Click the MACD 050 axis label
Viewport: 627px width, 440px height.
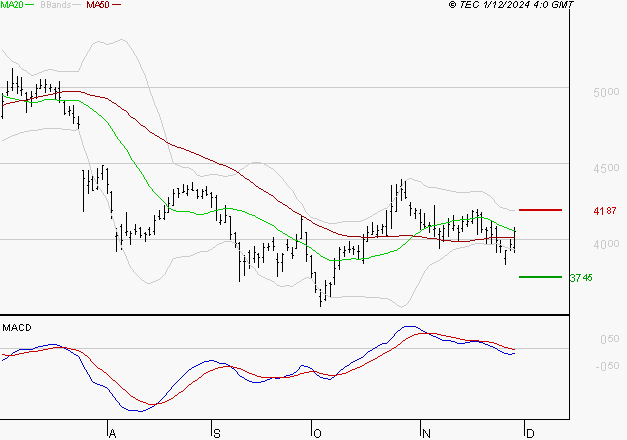[x=610, y=340]
